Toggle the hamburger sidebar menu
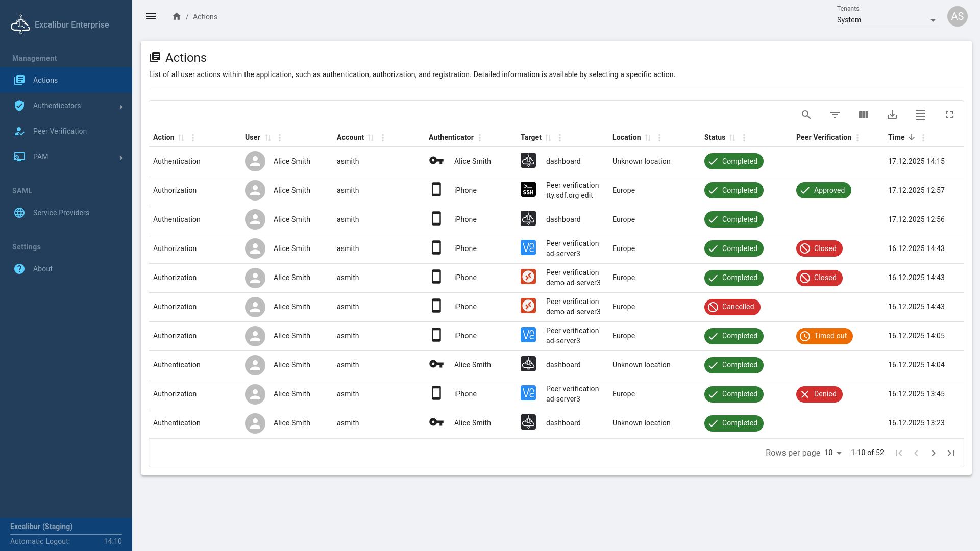 tap(151, 16)
